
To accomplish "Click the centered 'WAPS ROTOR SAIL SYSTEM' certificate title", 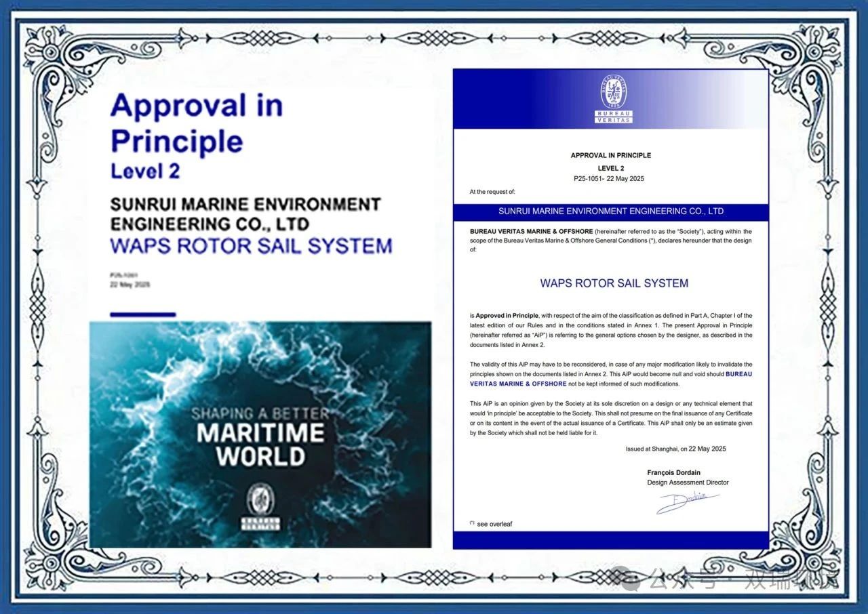I will 614,283.
